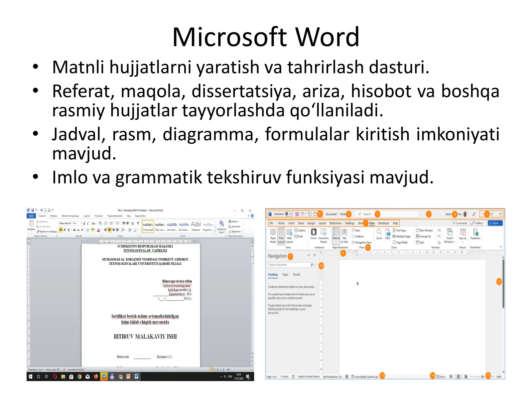Click the Share button in right Word window
532x399 pixels.
pos(495,223)
